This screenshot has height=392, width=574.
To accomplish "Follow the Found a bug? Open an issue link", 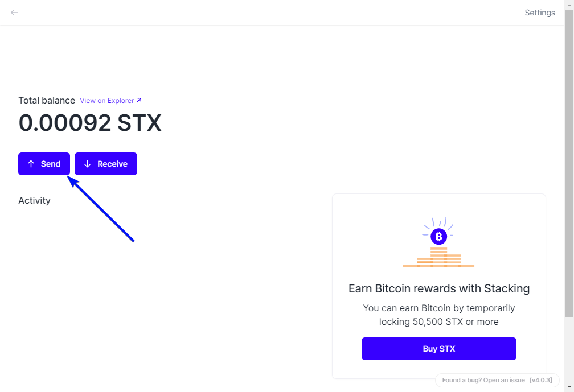I will [x=483, y=380].
